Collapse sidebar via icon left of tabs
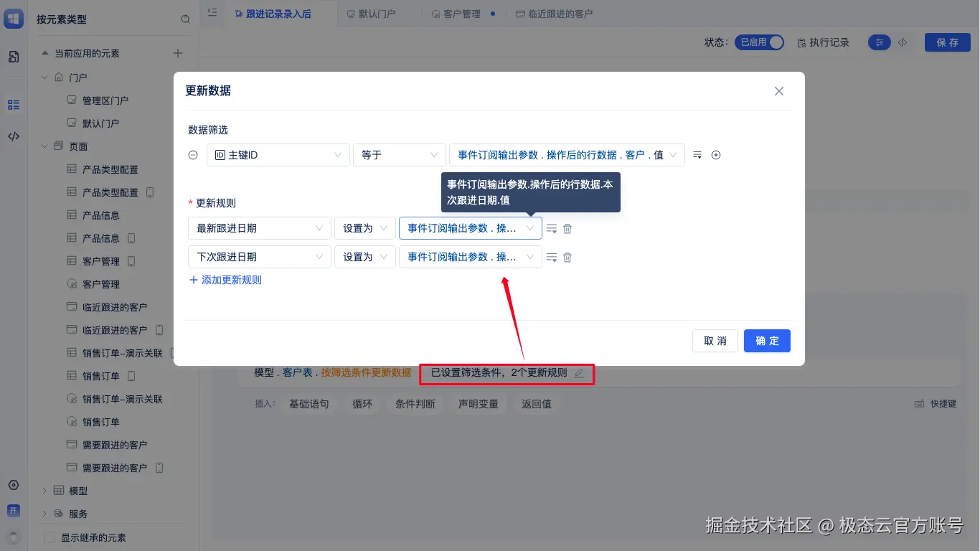Screen dimensions: 980x551 212,12
